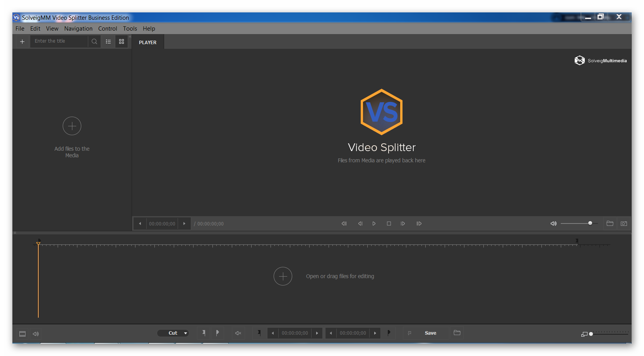The image size is (644, 356).
Task: Decrease fragment start time arrow
Action: pos(273,333)
